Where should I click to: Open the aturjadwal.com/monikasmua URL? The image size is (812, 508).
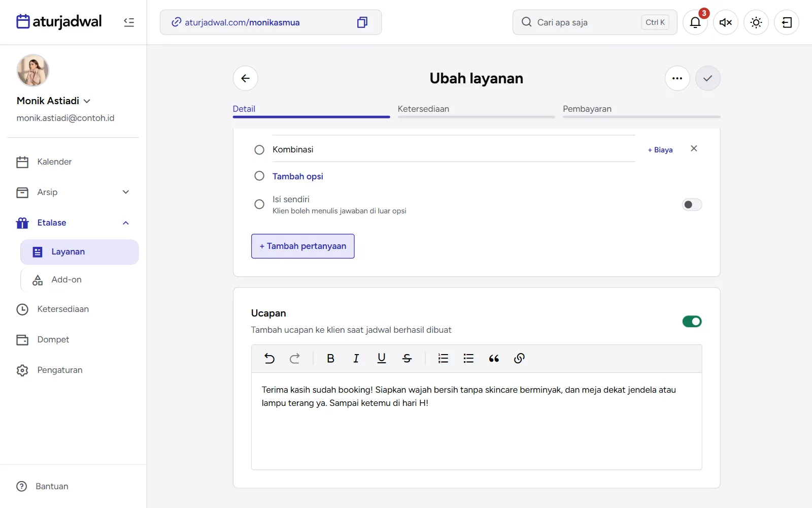[242, 22]
